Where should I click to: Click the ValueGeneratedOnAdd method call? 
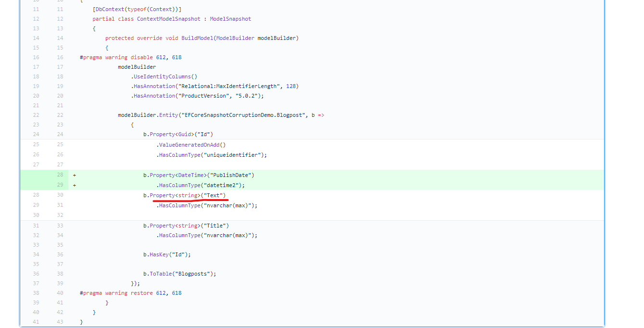click(x=192, y=145)
